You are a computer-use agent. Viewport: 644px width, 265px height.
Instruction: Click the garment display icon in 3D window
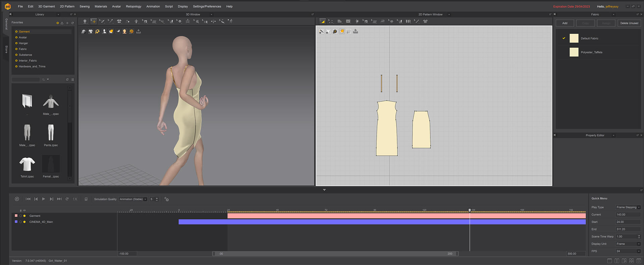91,31
